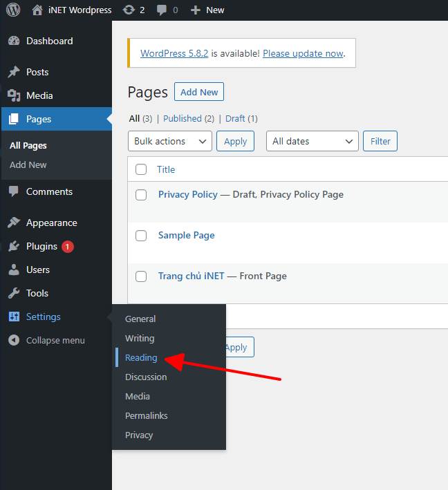Click the plus icon beside New
Screen dimensions: 448x490
pos(196,10)
